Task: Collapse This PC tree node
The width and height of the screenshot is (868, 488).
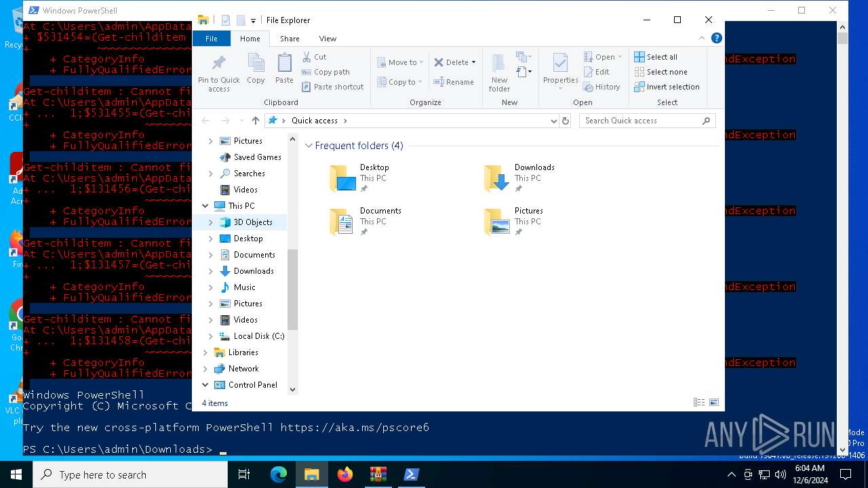Action: [205, 206]
